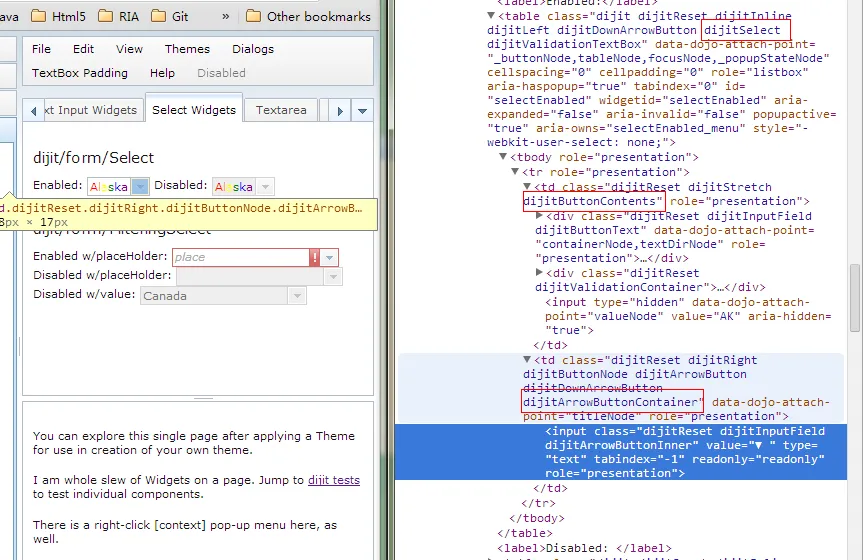Click the Disabled w/placeHolder dropdown arrow
This screenshot has width=863, height=560.
tap(333, 277)
